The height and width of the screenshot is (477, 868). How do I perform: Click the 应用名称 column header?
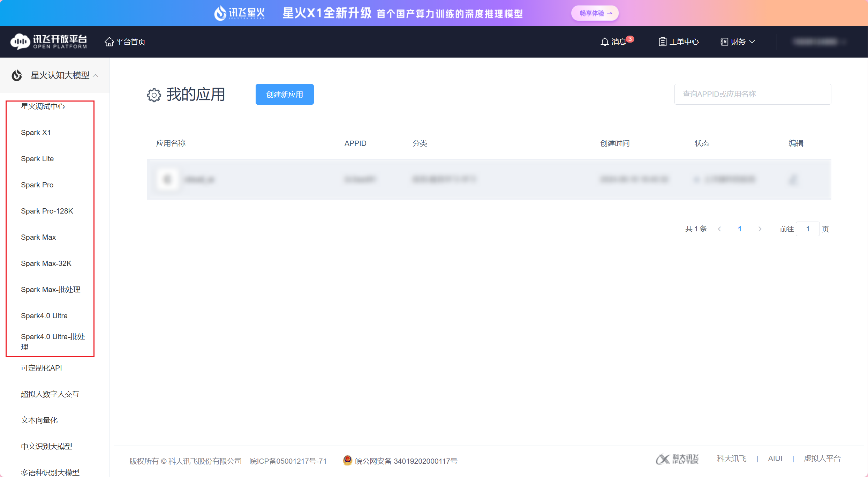[171, 143]
